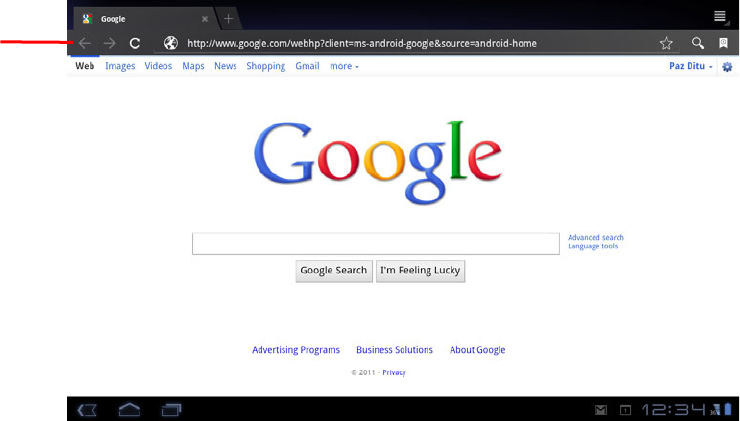
Task: Click the forward navigation arrow
Action: point(109,43)
